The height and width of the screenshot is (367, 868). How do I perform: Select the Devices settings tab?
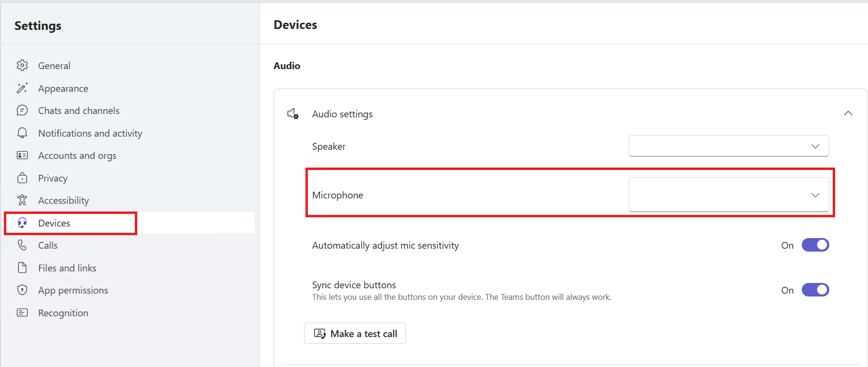coord(54,223)
